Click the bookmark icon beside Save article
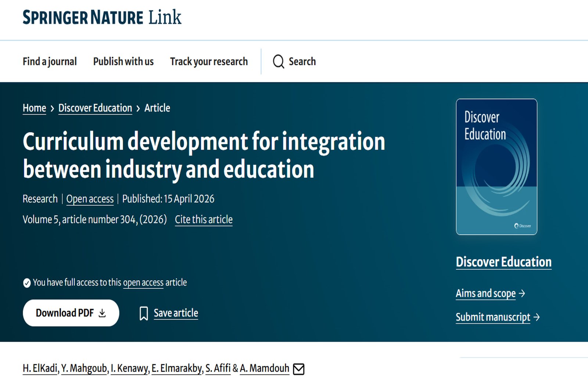This screenshot has width=588, height=392. (x=144, y=313)
